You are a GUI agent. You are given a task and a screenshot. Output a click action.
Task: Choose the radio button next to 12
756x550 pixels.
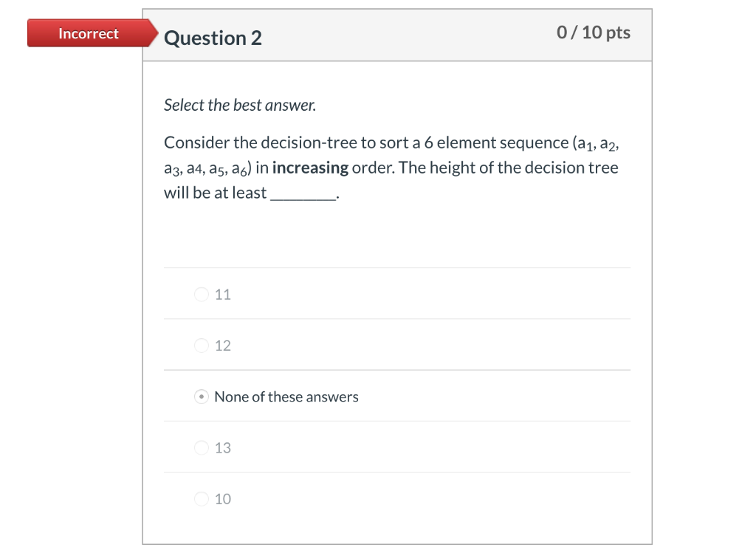coord(201,346)
